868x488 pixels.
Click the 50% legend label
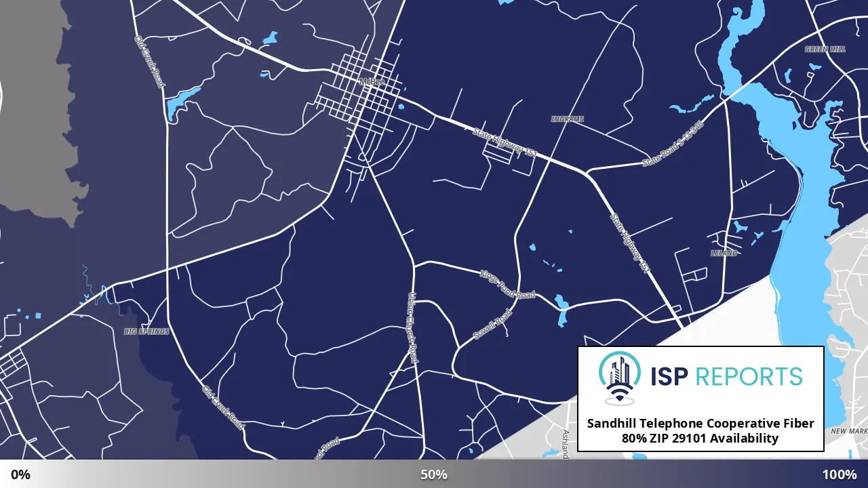[434, 474]
